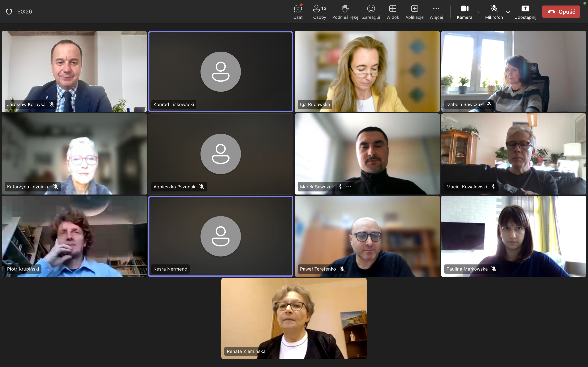588x367 pixels.
Task: Expand Kamera options chevron
Action: pyautogui.click(x=478, y=12)
